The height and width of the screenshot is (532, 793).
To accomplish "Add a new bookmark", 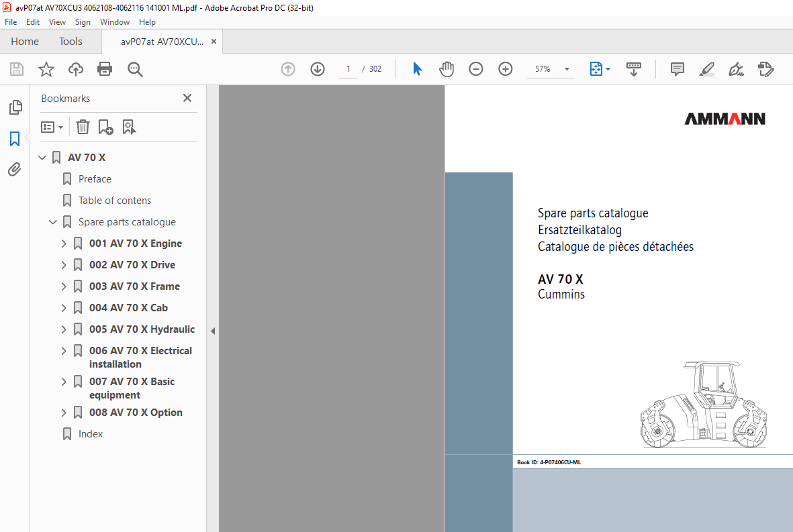I will [x=105, y=127].
